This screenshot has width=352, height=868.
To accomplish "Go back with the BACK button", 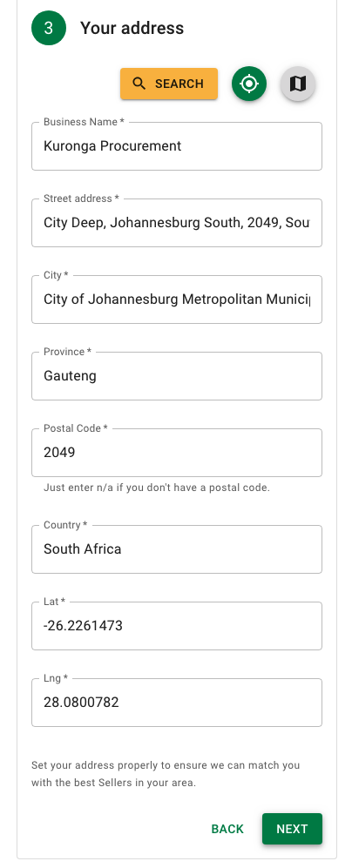I will (x=227, y=829).
